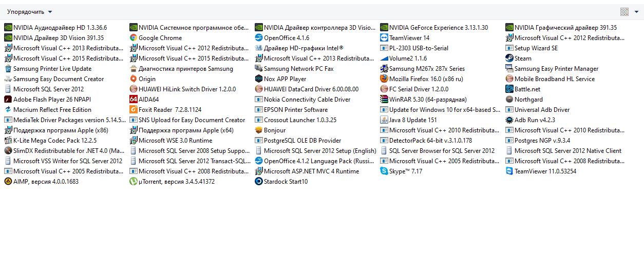Image resolution: width=644 pixels, height=254 pixels.
Task: Click the OpenOffice 4.1.6 icon
Action: (259, 38)
